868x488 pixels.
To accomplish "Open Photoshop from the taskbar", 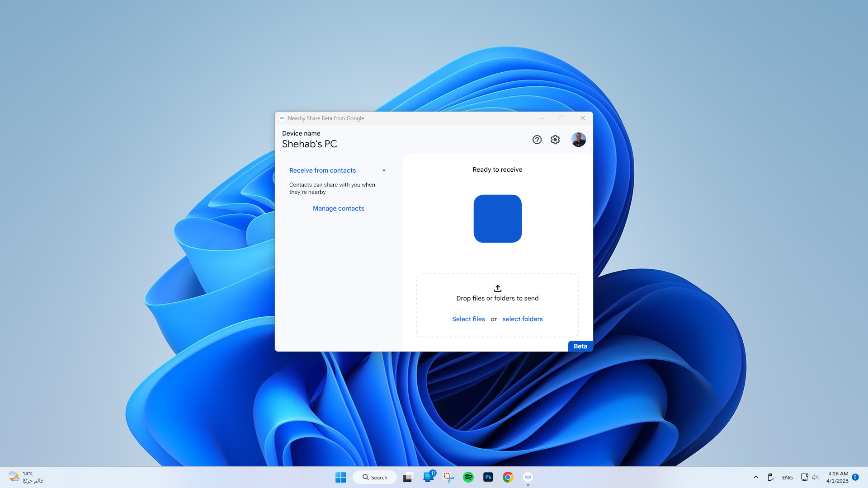I will pos(488,477).
